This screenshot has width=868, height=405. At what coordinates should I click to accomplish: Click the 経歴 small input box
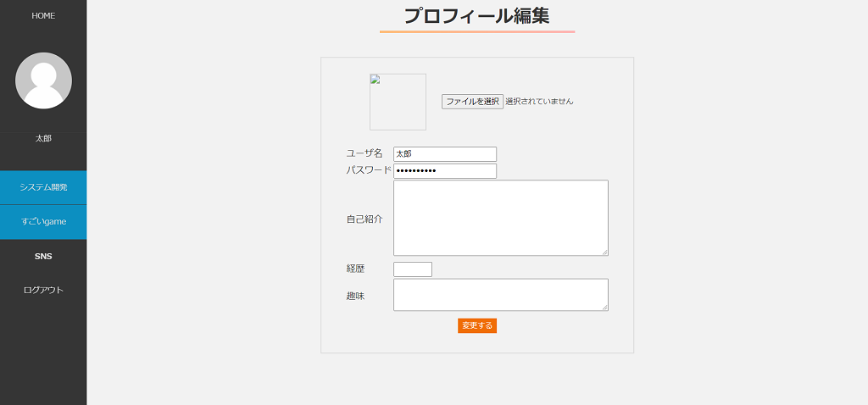pos(413,269)
